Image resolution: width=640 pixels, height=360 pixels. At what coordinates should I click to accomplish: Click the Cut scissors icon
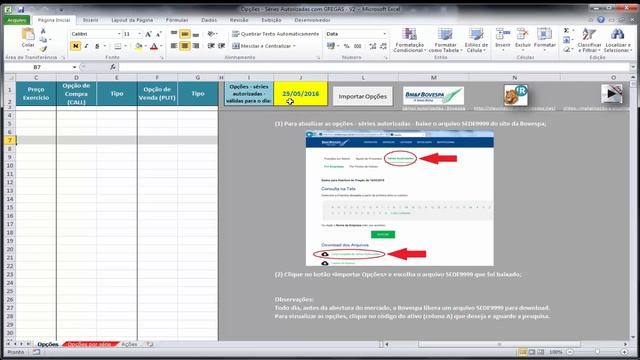click(43, 31)
